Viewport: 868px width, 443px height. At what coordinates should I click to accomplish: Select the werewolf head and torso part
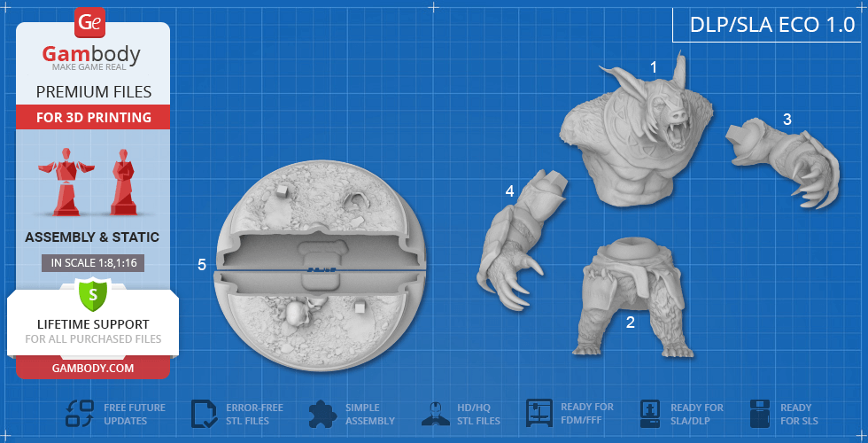634,130
